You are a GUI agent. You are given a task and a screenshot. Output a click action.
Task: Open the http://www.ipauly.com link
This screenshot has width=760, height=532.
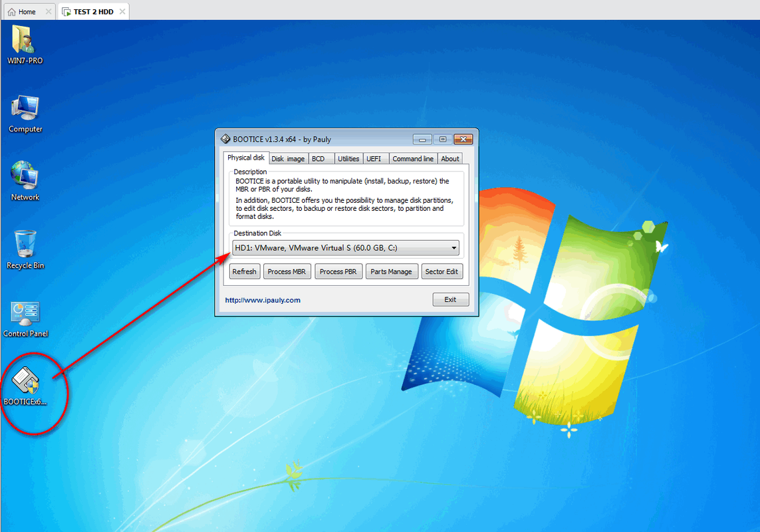[x=263, y=300]
